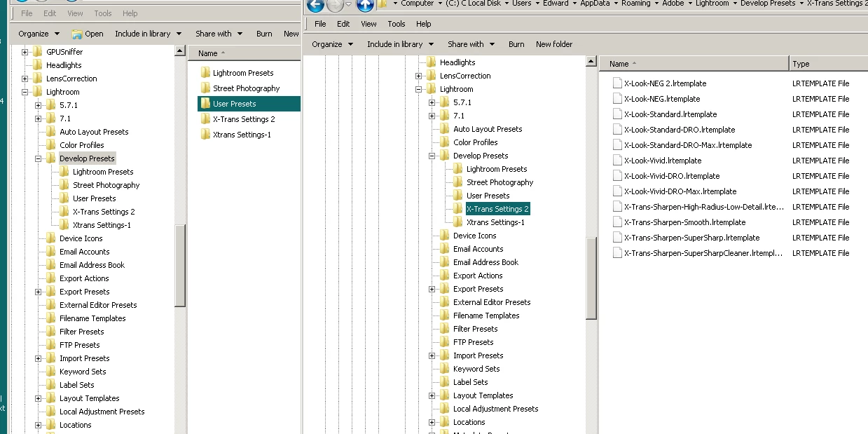Image resolution: width=868 pixels, height=434 pixels.
Task: Click the Keyword Sets folder icon in the right tree
Action: click(x=445, y=369)
